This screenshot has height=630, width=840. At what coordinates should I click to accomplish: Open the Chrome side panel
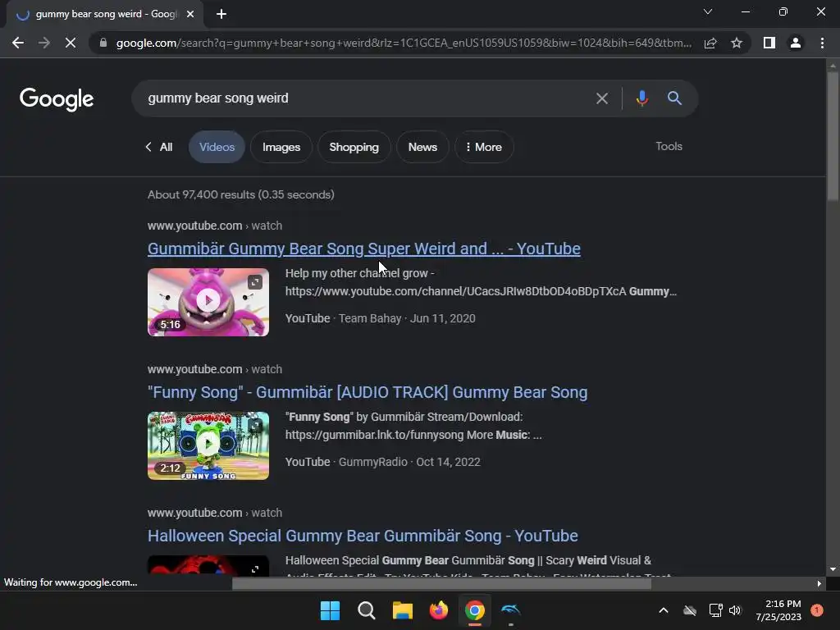click(769, 43)
